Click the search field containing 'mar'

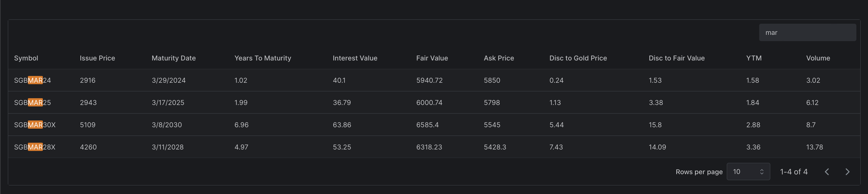click(x=807, y=33)
